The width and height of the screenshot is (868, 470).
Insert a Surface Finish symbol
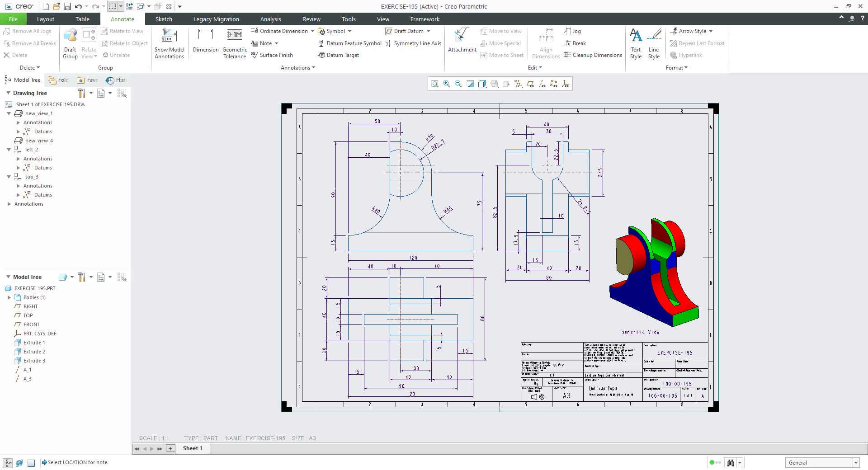(272, 55)
